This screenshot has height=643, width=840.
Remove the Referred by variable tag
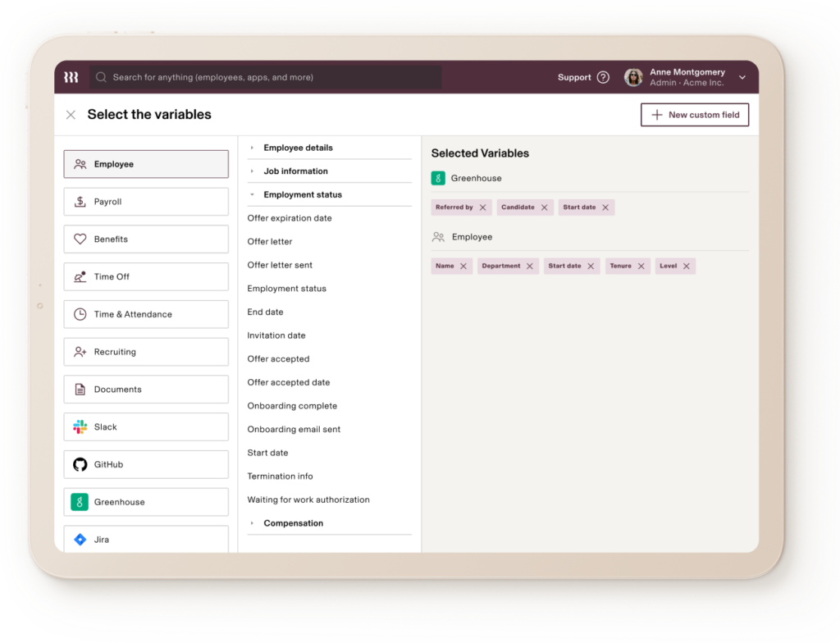(482, 207)
